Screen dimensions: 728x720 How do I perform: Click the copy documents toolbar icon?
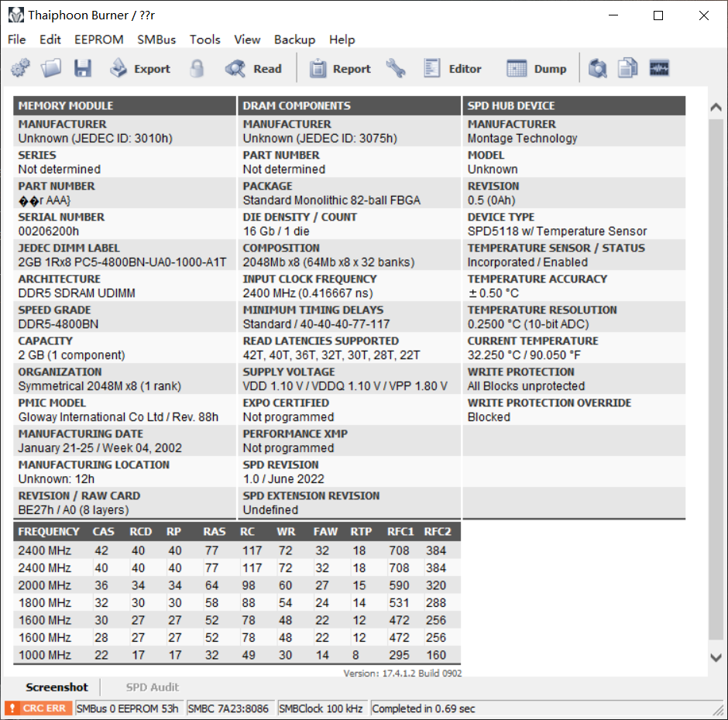tap(628, 69)
